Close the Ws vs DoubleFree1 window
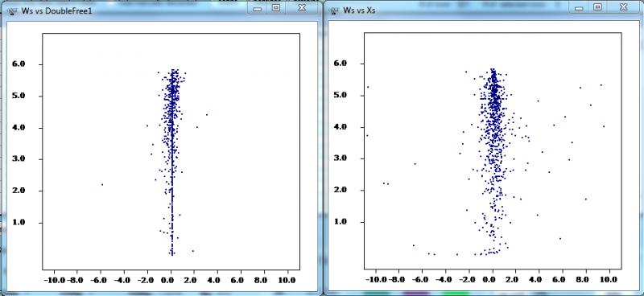Screen dimensions: 644x296 pos(301,8)
